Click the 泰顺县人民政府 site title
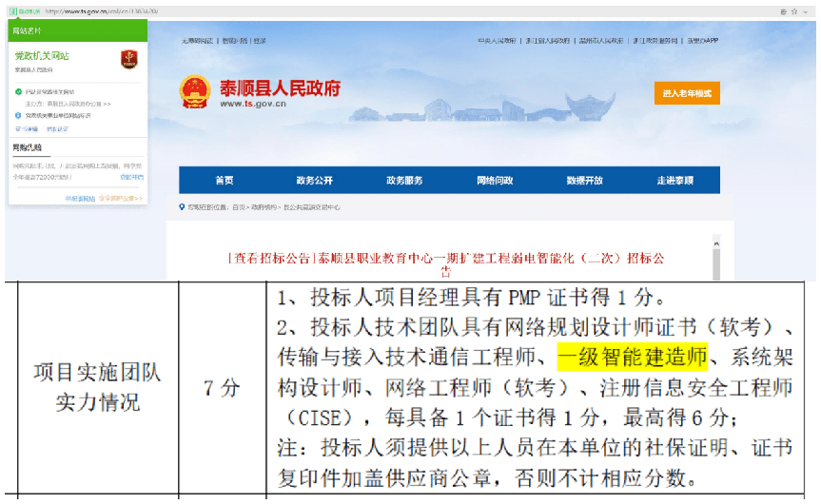The height and width of the screenshot is (504, 821). [280, 87]
